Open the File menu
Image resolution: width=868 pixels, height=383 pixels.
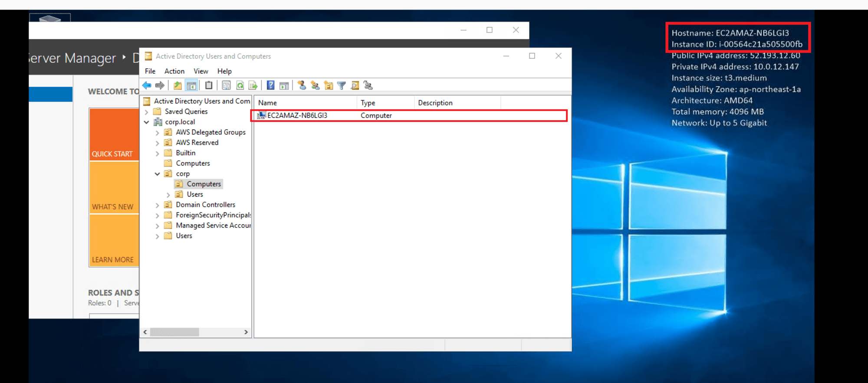[150, 71]
